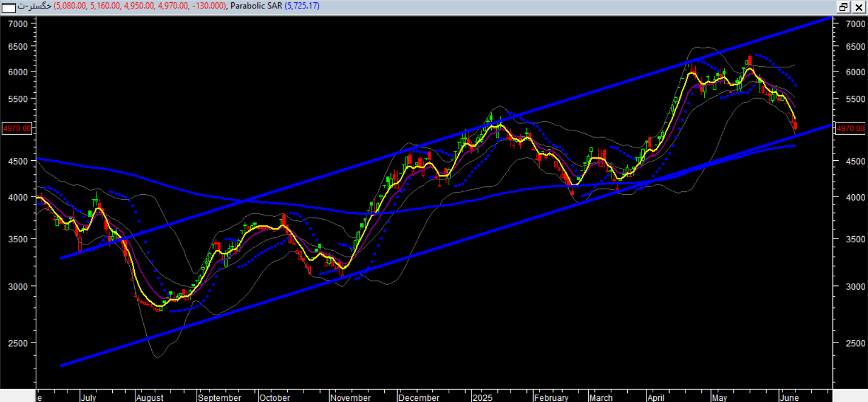Click the 7000 level on the left price axis
Viewport: 868px width, 402px height.
pyautogui.click(x=18, y=24)
